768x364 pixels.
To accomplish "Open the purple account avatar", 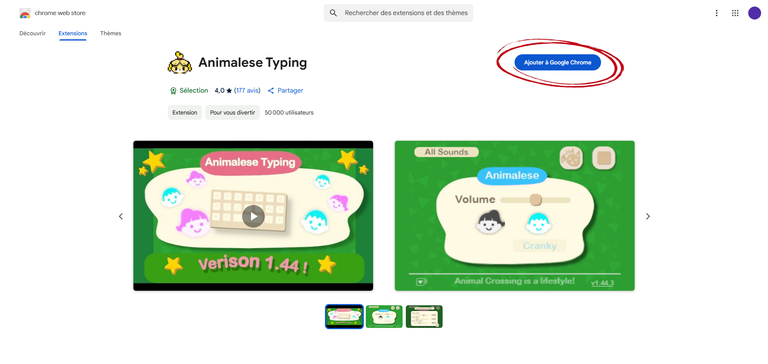I will pyautogui.click(x=754, y=13).
